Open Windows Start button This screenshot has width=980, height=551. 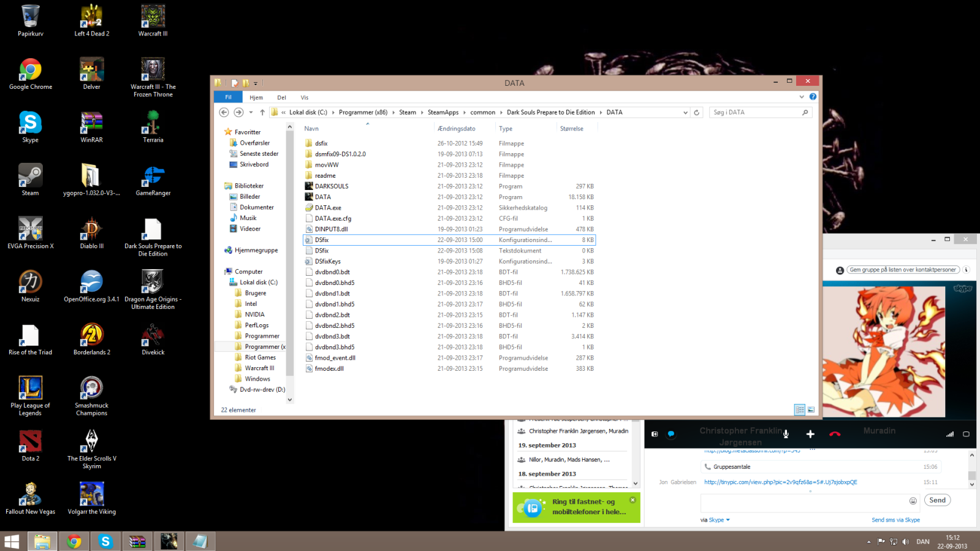point(12,541)
